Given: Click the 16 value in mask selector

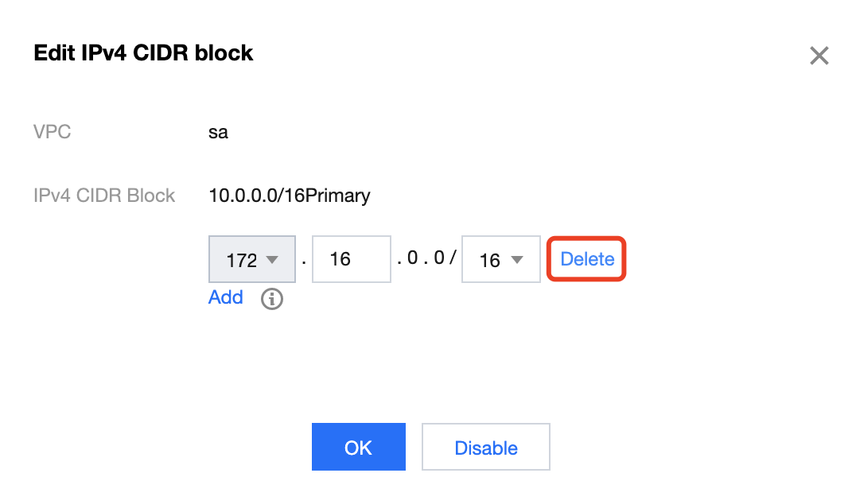Looking at the screenshot, I should pyautogui.click(x=490, y=260).
